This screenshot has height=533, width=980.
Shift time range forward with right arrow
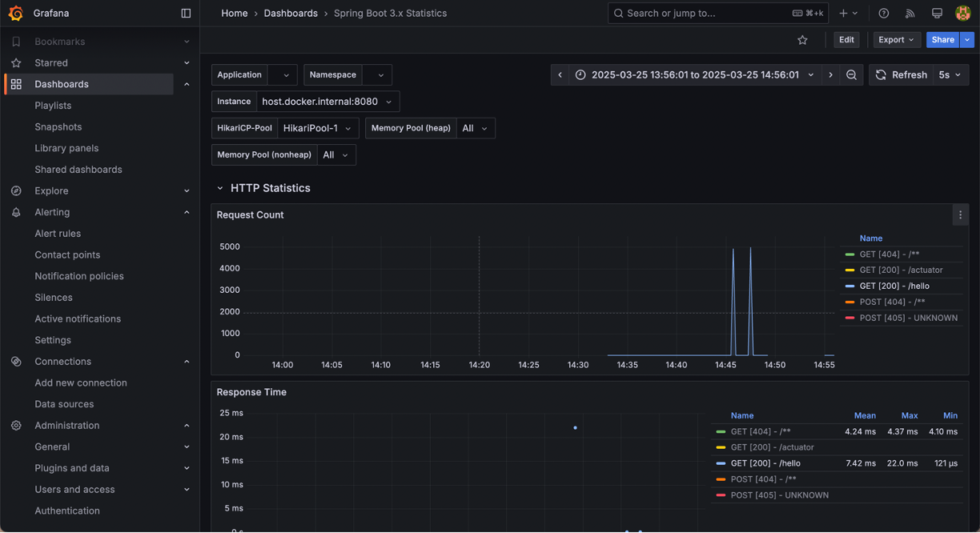[x=830, y=74]
